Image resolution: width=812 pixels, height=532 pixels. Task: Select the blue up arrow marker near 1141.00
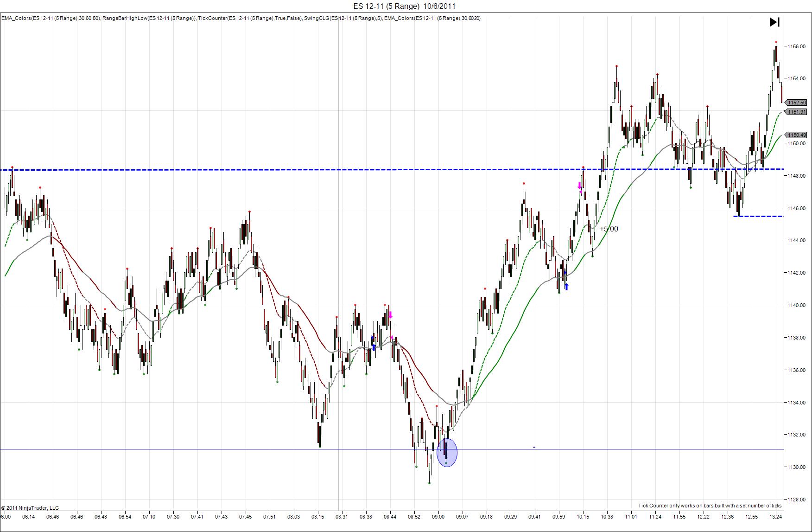coord(566,287)
